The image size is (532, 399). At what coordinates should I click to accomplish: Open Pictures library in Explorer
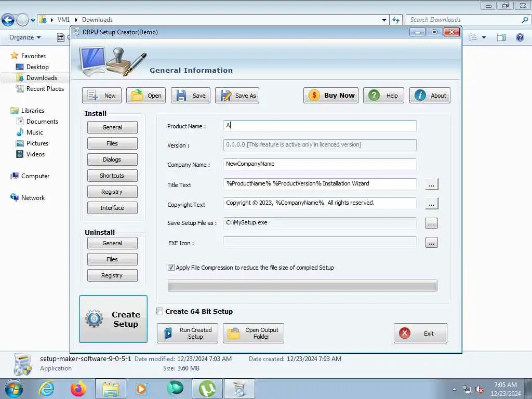click(32, 143)
